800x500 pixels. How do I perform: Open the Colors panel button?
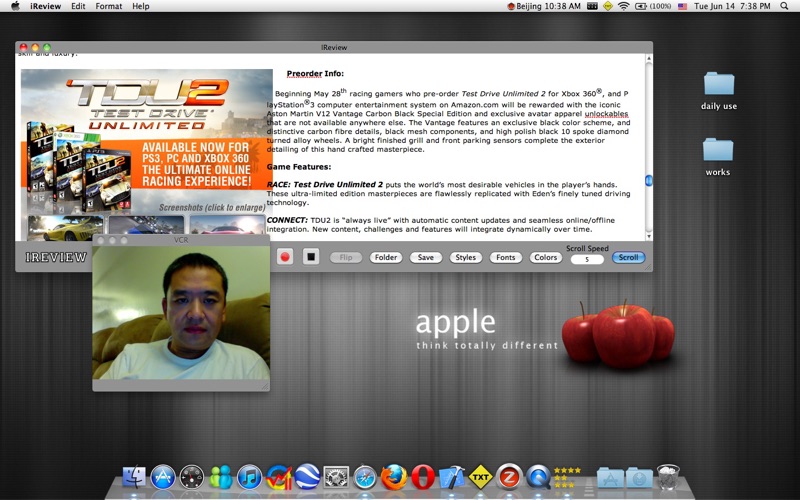545,257
